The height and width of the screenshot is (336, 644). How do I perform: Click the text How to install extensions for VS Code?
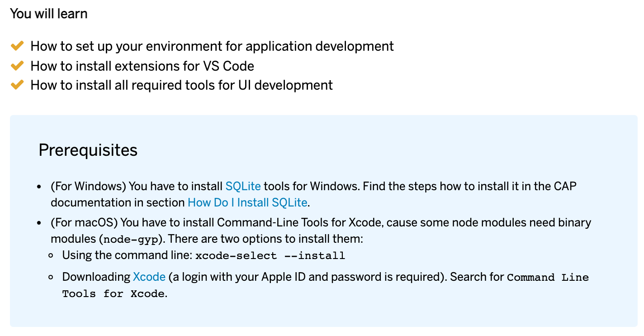pyautogui.click(x=142, y=66)
